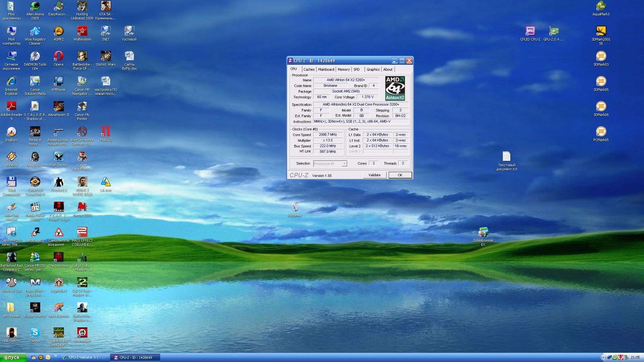Open the Пуск start menu button
This screenshot has height=362, width=644.
tap(13, 357)
